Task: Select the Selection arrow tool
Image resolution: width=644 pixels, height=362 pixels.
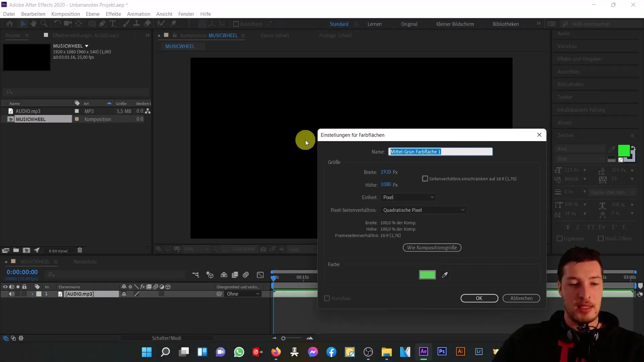Action: (23, 24)
